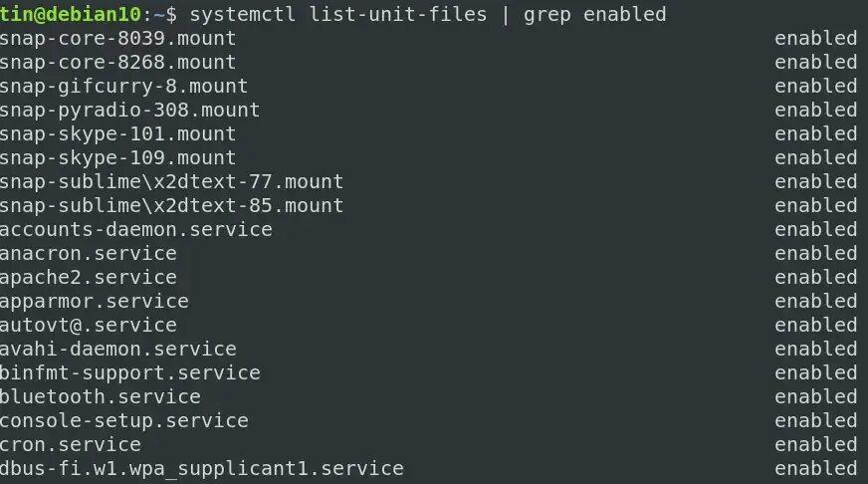Screen dimensions: 868x484
Task: Click on snap-gifcurry-8.mount text
Action: [x=123, y=87]
